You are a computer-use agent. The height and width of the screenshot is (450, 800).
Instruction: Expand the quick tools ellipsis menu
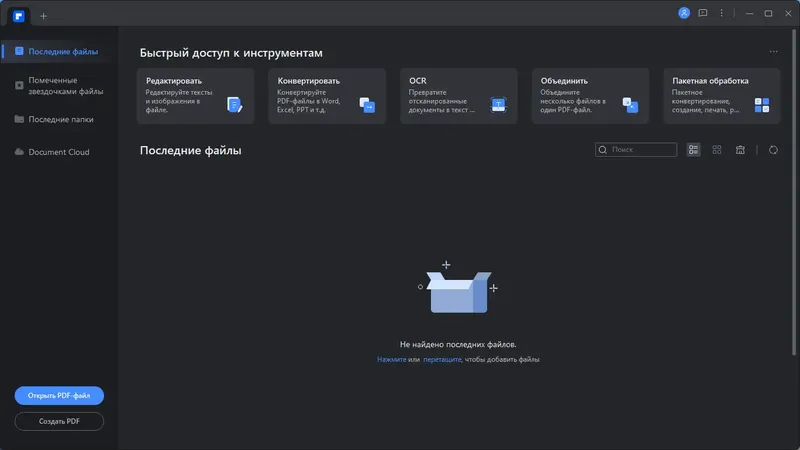tap(773, 52)
